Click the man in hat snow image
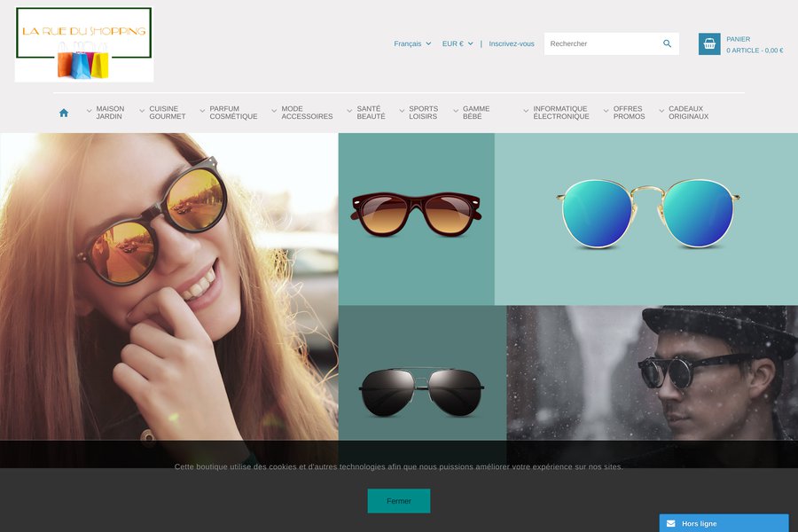This screenshot has width=798, height=532. pos(652,372)
